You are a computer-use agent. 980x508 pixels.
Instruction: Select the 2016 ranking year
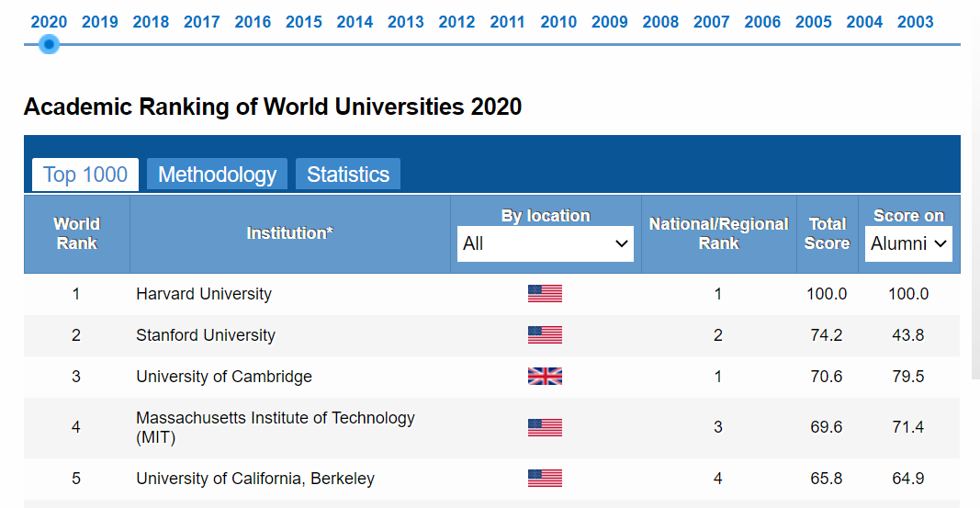253,22
